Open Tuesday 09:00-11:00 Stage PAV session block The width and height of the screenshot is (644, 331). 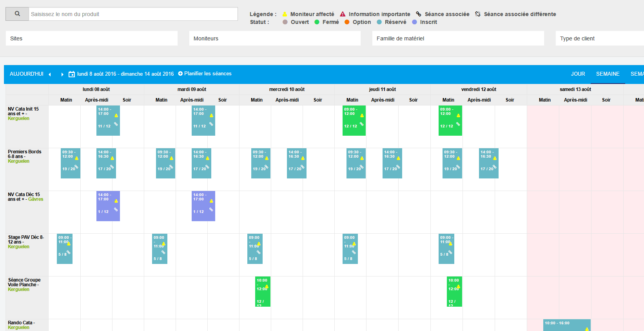(x=160, y=249)
